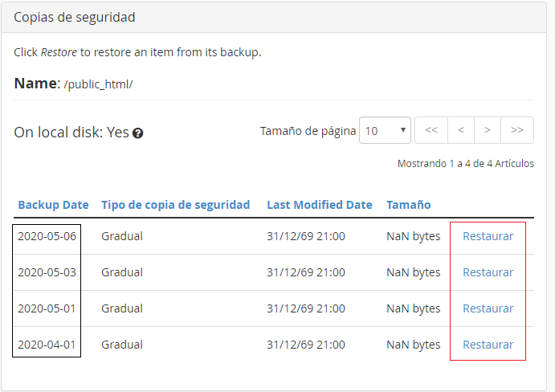Click the 2020-05-03 row Gradual type cell
555x392 pixels.
coord(122,272)
